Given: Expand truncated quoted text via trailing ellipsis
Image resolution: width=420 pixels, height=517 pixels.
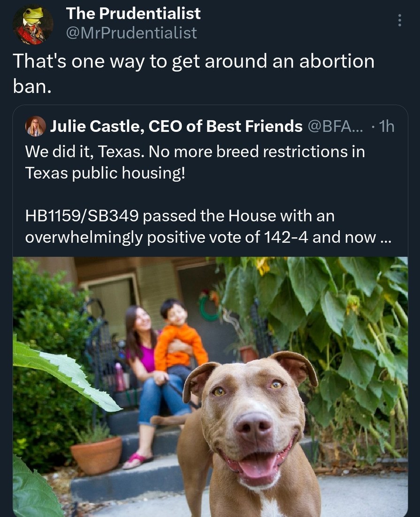Looking at the screenshot, I should [384, 238].
